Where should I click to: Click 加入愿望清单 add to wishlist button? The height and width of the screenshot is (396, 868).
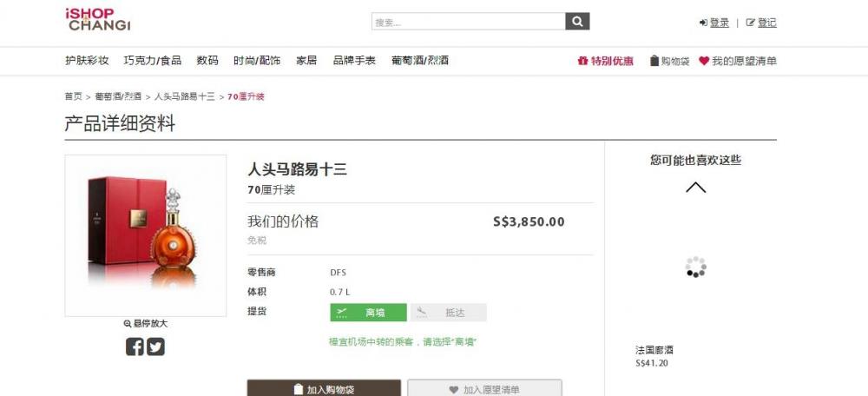[485, 388]
